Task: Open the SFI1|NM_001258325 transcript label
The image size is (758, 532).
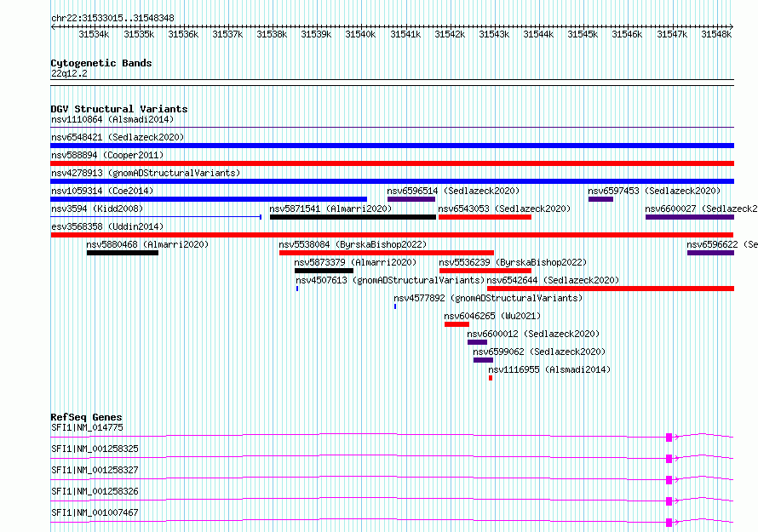Action: click(95, 449)
